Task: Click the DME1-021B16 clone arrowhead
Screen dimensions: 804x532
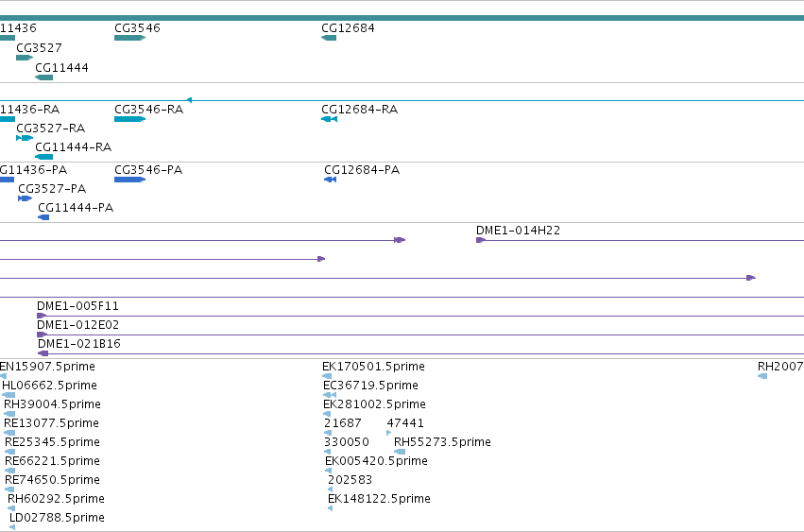Action: tap(43, 353)
